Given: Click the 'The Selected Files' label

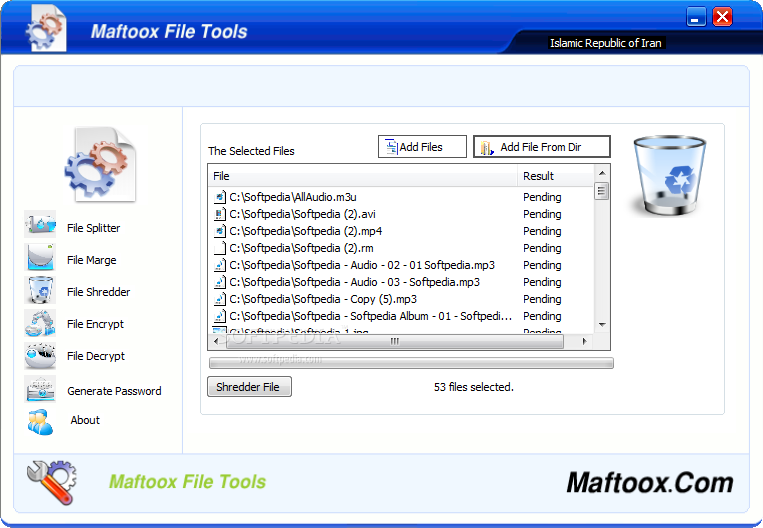Looking at the screenshot, I should pyautogui.click(x=251, y=151).
